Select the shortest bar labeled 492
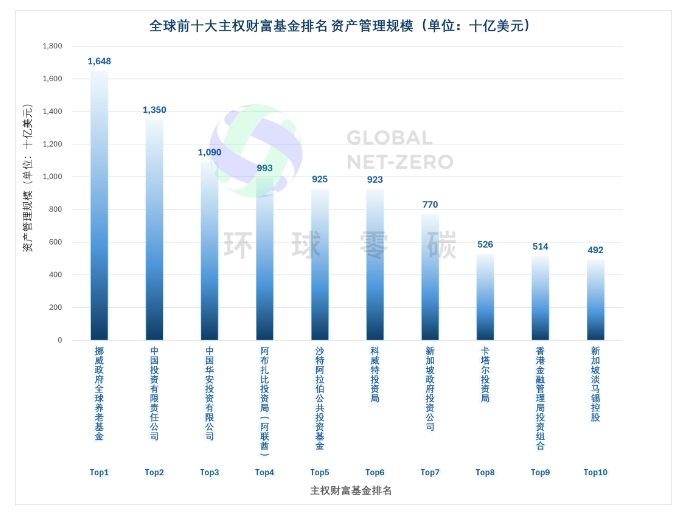The image size is (693, 520). pos(595,300)
